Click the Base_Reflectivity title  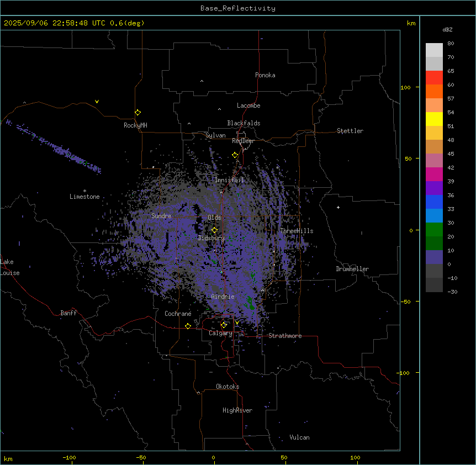click(x=238, y=8)
